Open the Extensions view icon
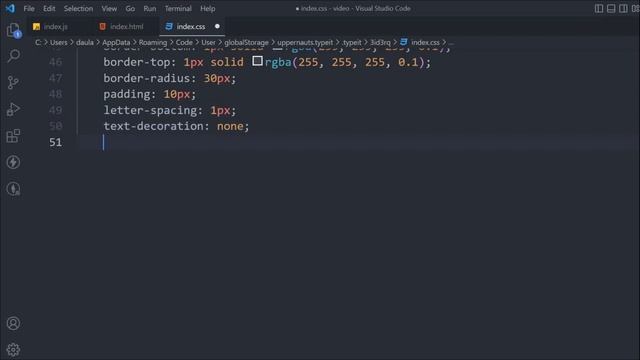The image size is (640, 360). (13, 136)
